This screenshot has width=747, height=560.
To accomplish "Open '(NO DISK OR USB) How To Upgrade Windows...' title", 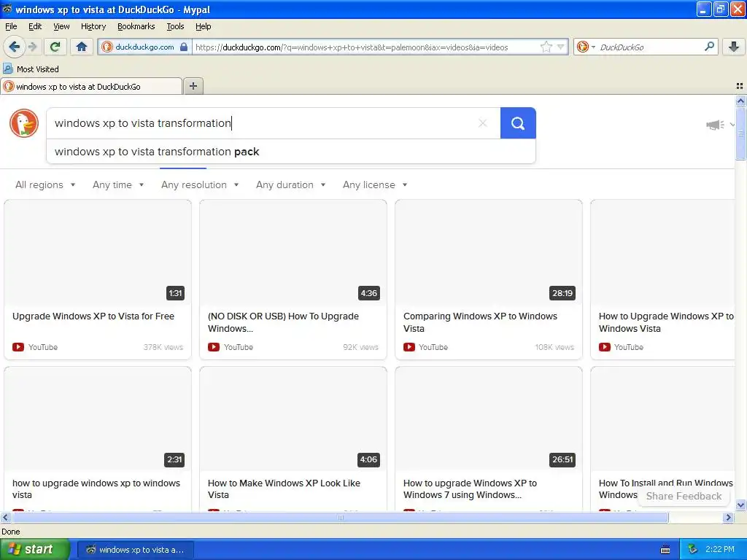I will (283, 322).
